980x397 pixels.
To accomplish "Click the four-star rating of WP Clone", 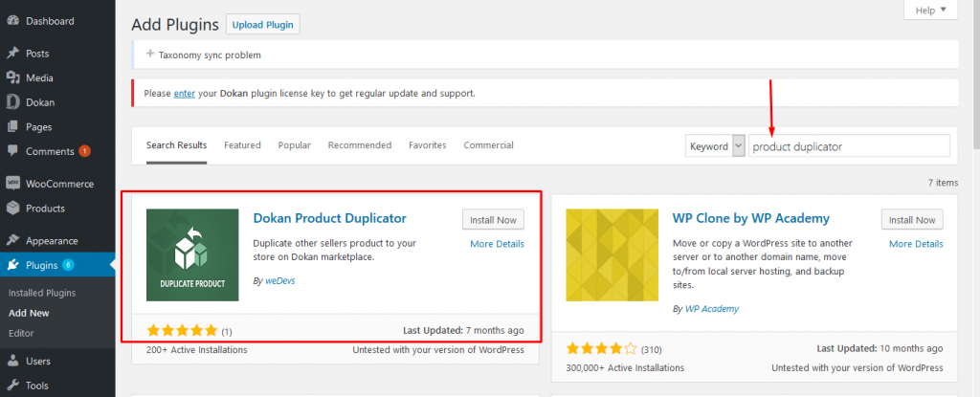I will tap(601, 348).
